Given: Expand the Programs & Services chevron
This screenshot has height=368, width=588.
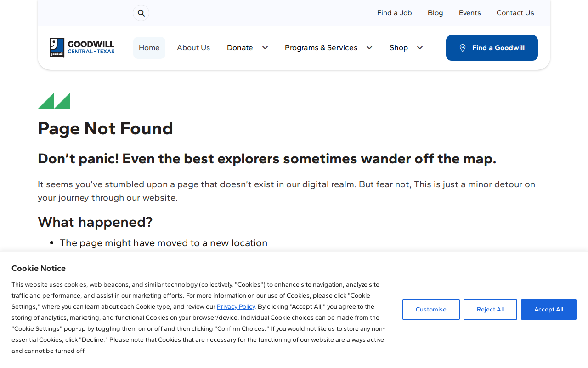Looking at the screenshot, I should [x=369, y=48].
